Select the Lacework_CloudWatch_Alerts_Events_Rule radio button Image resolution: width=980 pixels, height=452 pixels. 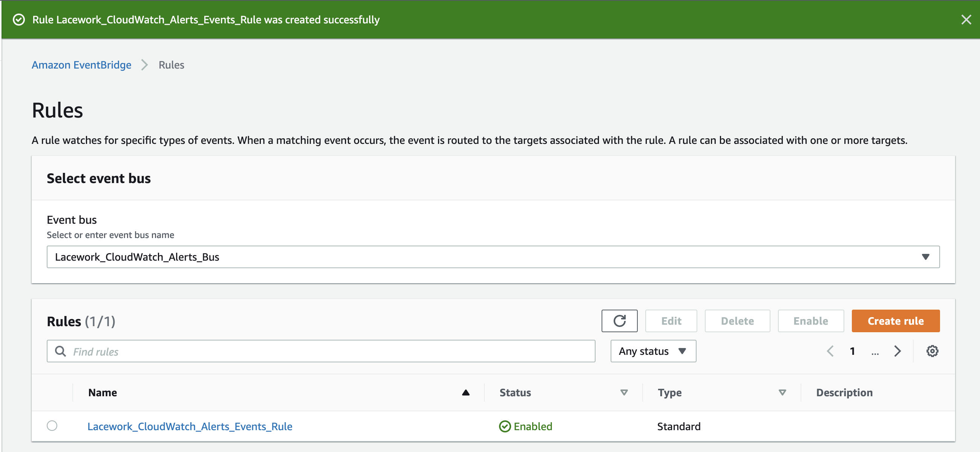[52, 426]
